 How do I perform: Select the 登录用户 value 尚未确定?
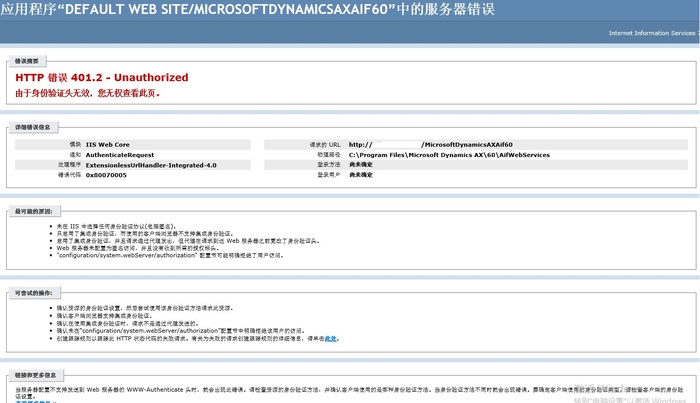361,175
